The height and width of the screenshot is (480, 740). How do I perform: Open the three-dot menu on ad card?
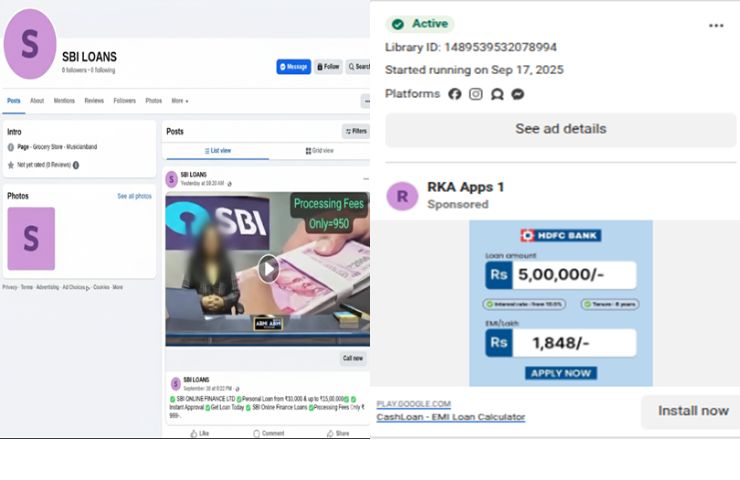tap(716, 26)
